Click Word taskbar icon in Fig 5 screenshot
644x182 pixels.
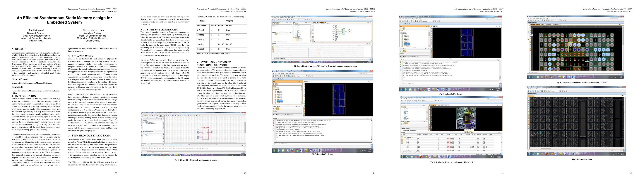pos(430,157)
